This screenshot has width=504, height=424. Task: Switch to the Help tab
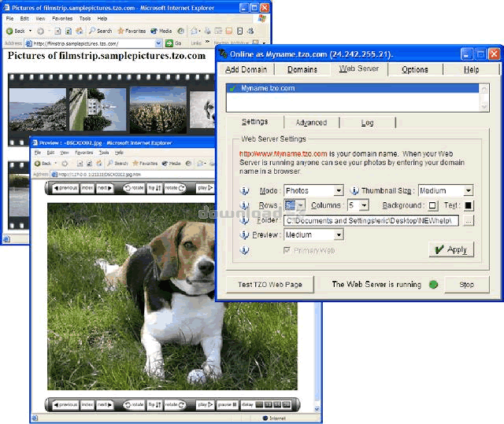471,69
